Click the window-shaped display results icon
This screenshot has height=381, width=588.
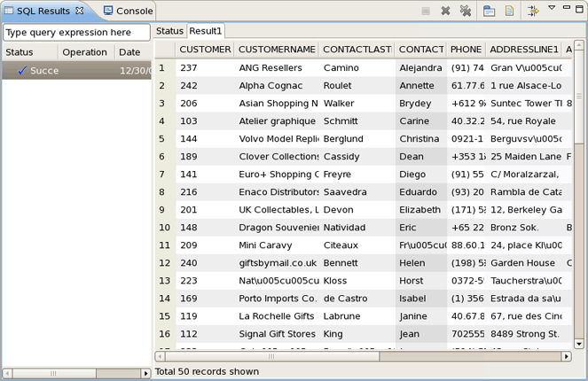490,12
